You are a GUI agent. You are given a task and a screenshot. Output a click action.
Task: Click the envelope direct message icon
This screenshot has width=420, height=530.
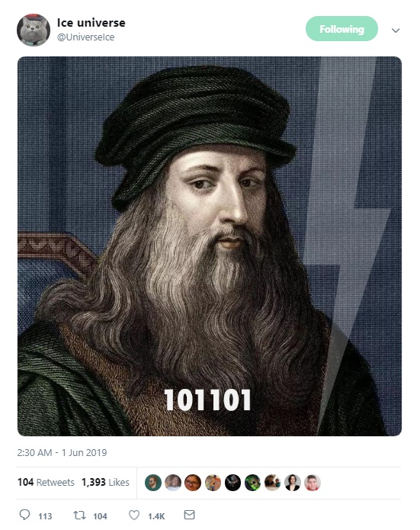coord(189,515)
